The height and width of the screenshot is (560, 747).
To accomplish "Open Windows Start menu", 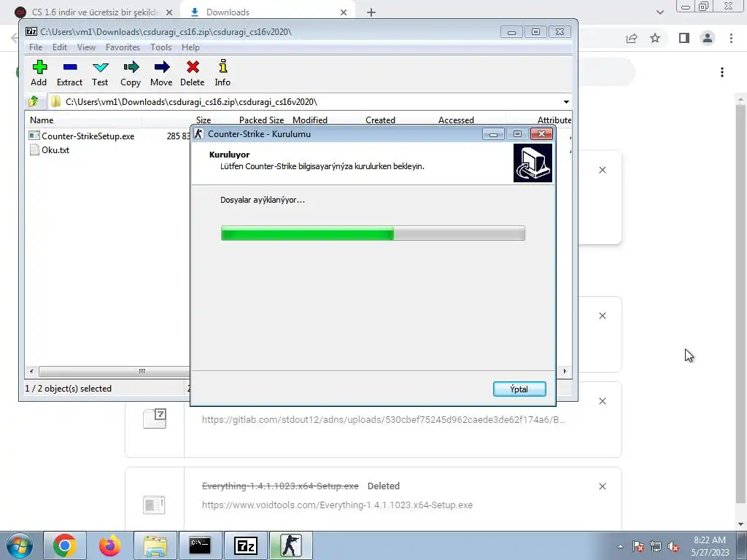I will 20,545.
